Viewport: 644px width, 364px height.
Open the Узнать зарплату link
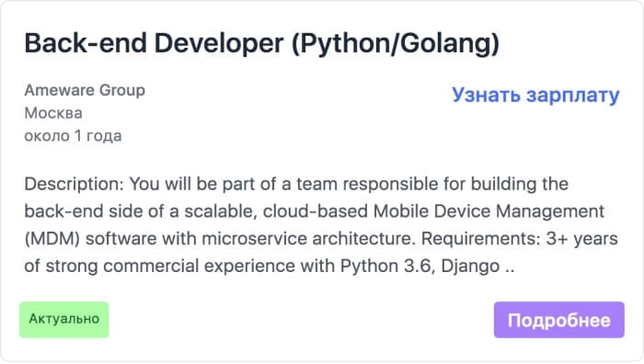(x=535, y=96)
